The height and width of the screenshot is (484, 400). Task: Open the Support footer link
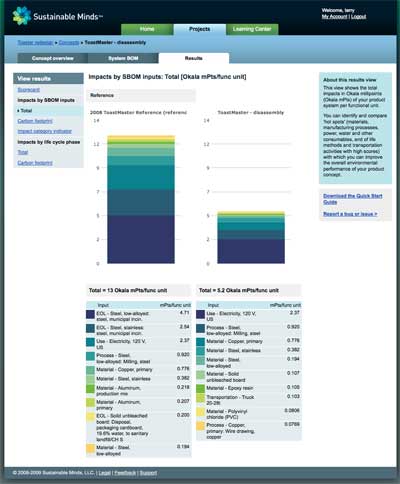click(148, 473)
